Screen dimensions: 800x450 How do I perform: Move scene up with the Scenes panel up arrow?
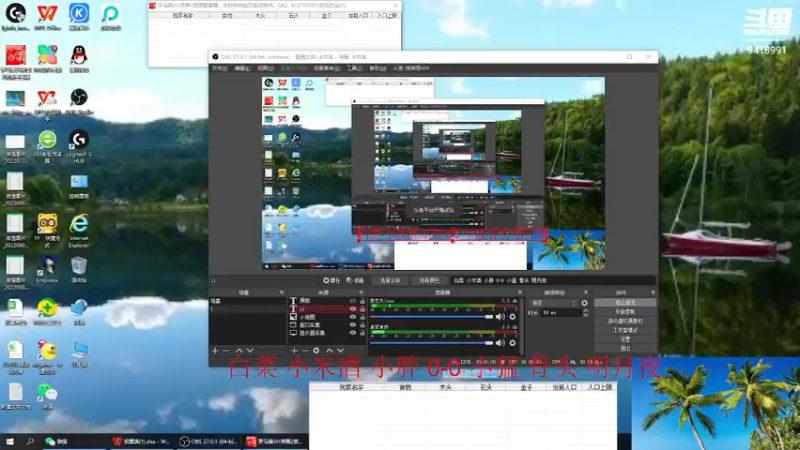tap(238, 351)
